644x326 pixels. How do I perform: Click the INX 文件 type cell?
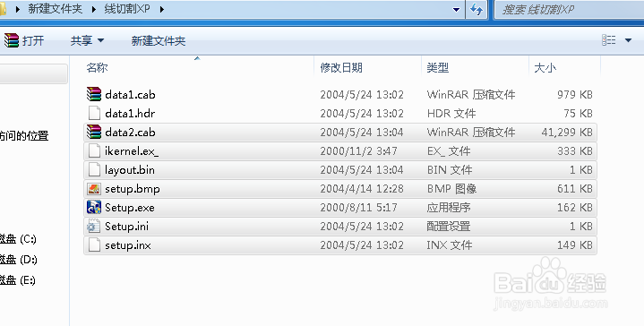click(450, 245)
